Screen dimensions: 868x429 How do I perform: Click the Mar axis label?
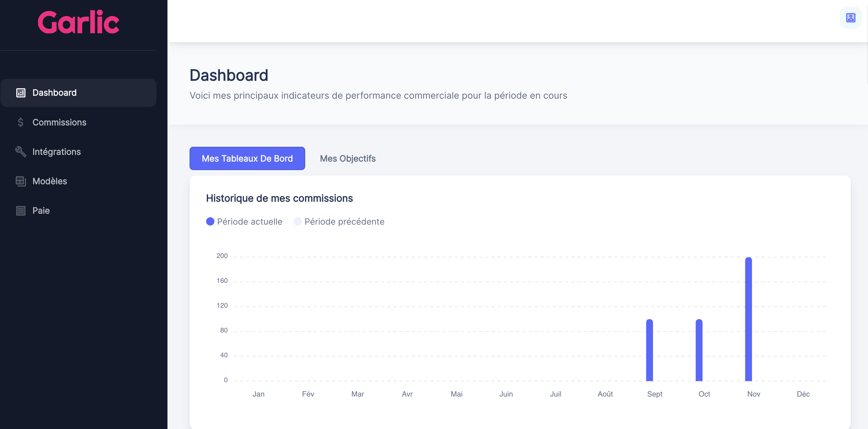pos(358,394)
